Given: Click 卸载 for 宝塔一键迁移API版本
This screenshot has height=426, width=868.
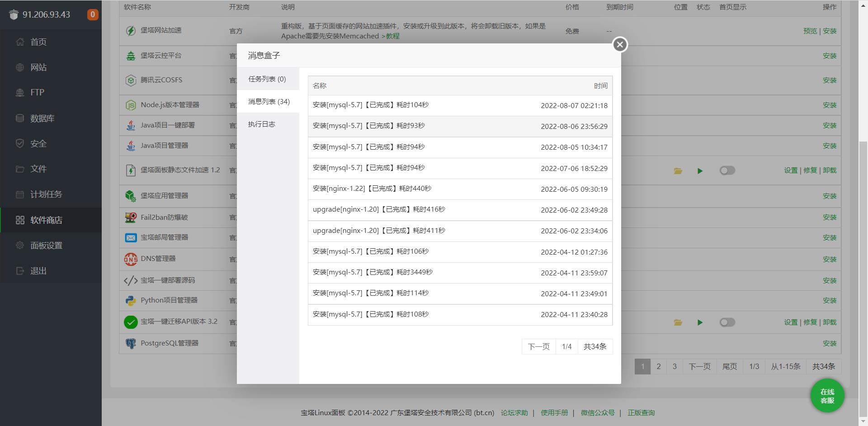Looking at the screenshot, I should pos(830,322).
